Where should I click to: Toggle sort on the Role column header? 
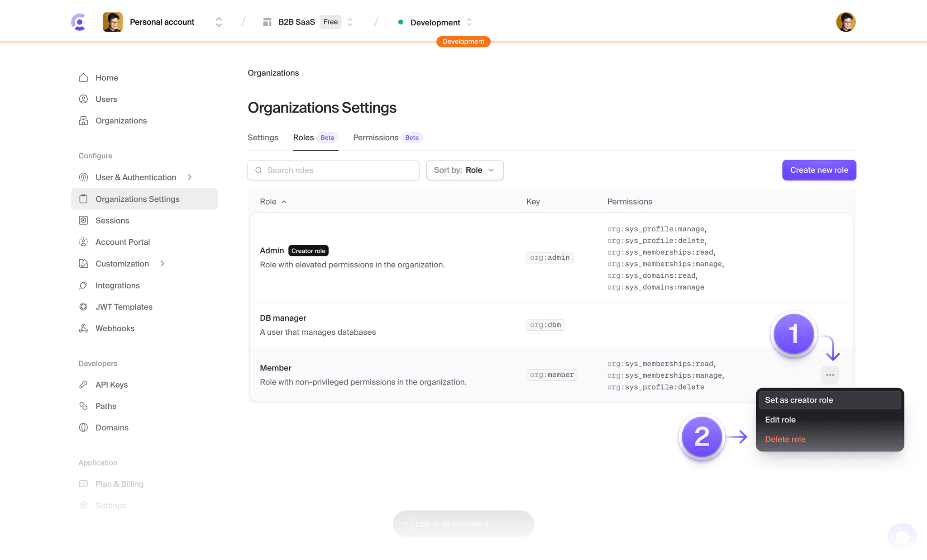click(273, 202)
